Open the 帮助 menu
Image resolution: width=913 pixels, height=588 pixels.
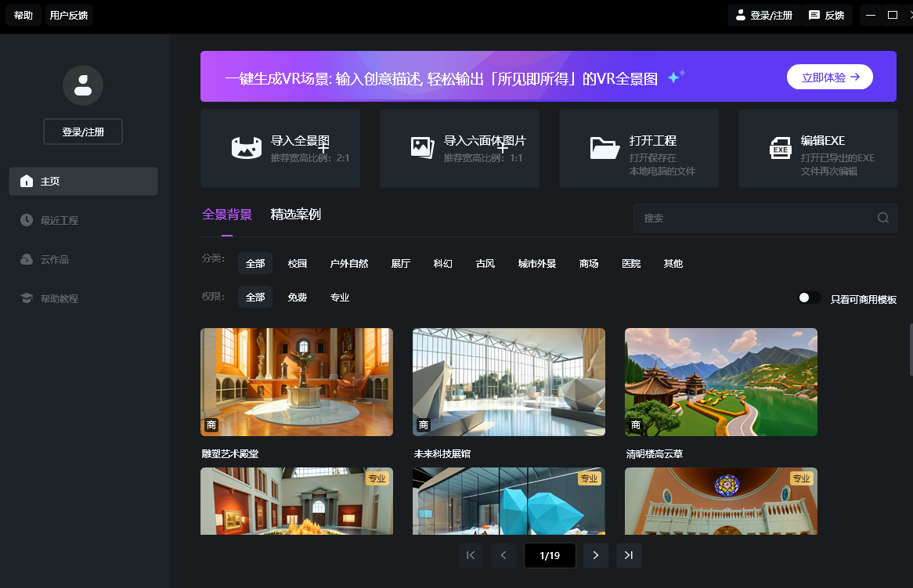[23, 15]
